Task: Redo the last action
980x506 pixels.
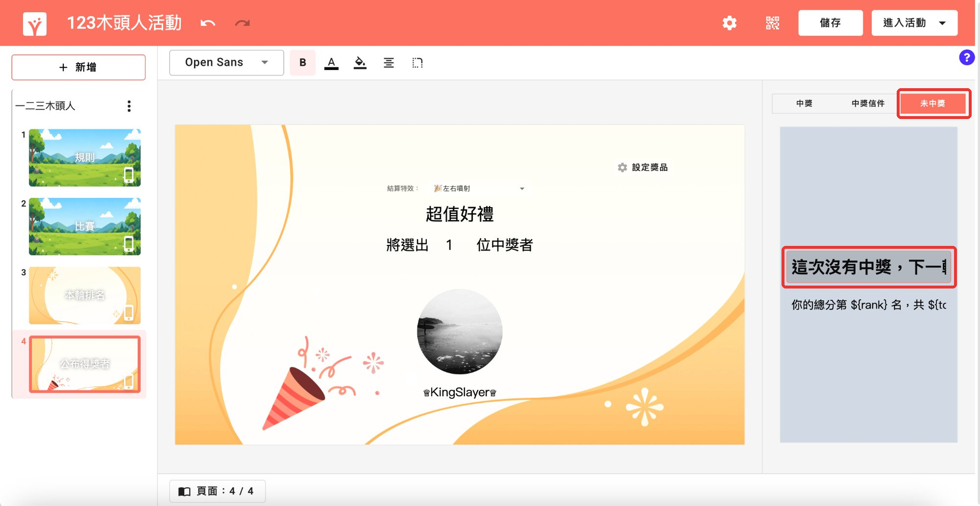Action: coord(242,23)
